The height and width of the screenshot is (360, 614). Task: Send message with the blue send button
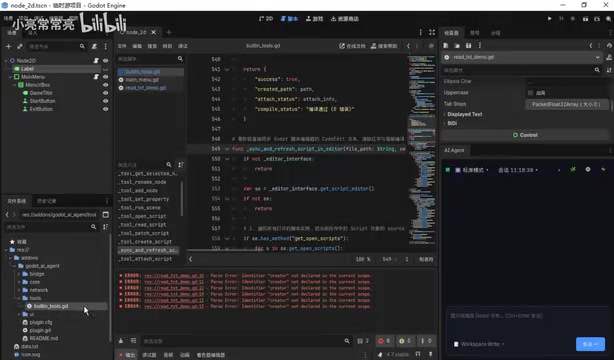[x=590, y=344]
